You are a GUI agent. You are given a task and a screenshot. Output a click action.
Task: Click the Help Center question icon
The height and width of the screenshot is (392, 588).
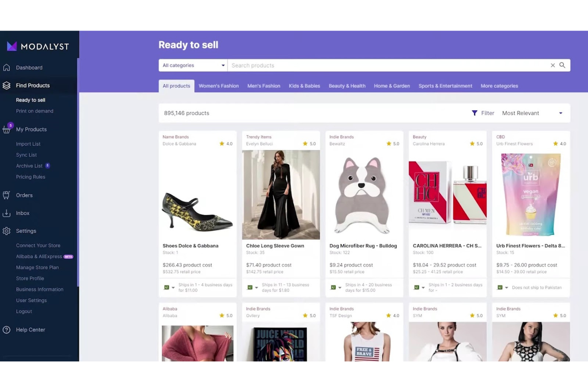click(6, 330)
